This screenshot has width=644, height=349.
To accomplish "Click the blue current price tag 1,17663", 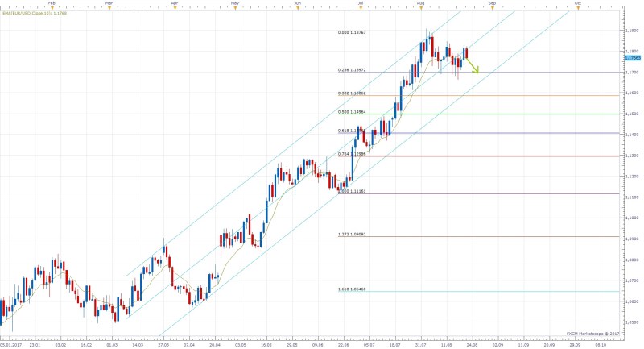I will point(632,58).
